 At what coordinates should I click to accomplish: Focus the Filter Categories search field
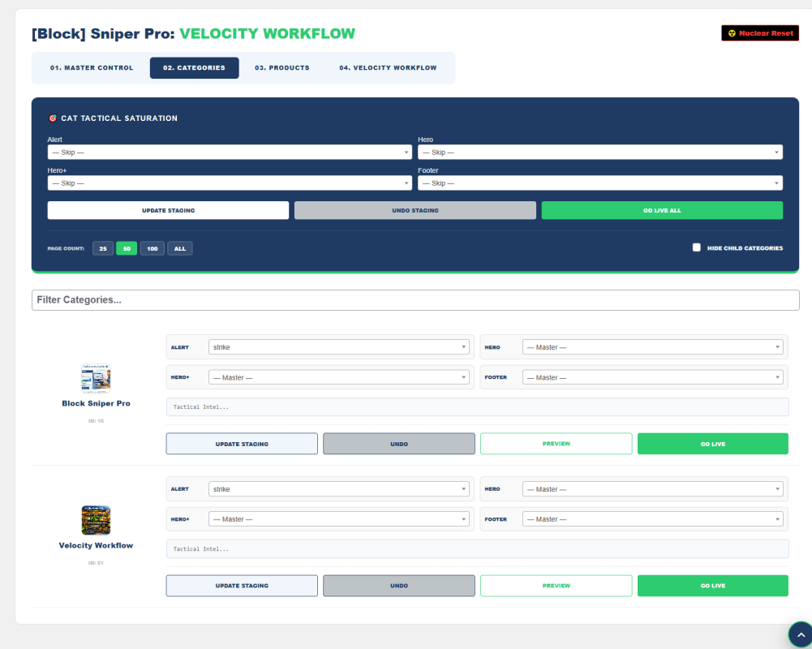(x=415, y=300)
